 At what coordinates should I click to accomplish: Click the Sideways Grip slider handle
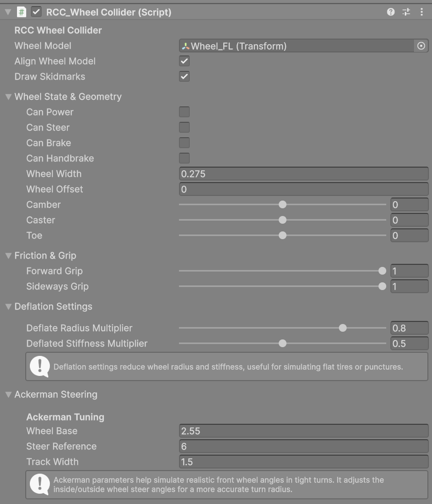(x=382, y=286)
